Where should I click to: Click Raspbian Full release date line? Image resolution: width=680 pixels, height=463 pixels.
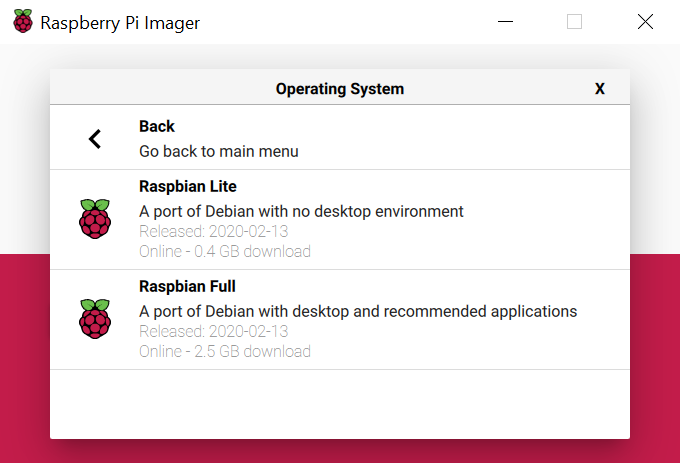213,332
